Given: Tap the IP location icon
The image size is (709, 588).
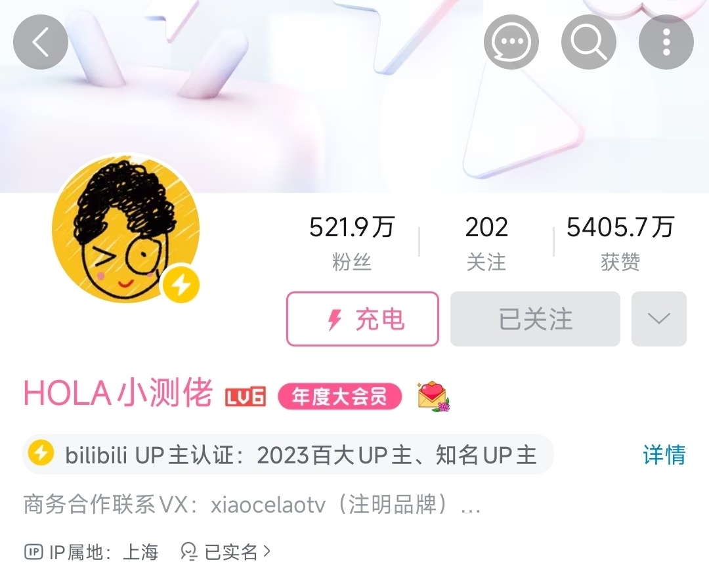Looking at the screenshot, I should tap(33, 552).
